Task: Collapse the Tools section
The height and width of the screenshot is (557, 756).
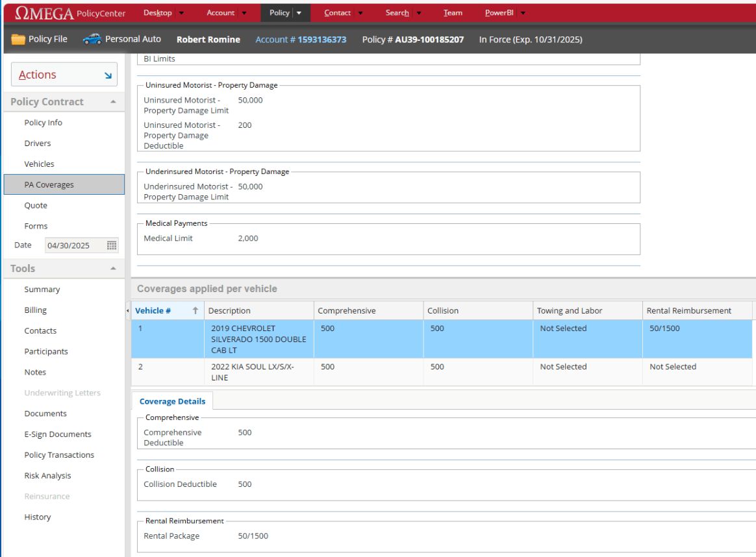Action: point(113,268)
